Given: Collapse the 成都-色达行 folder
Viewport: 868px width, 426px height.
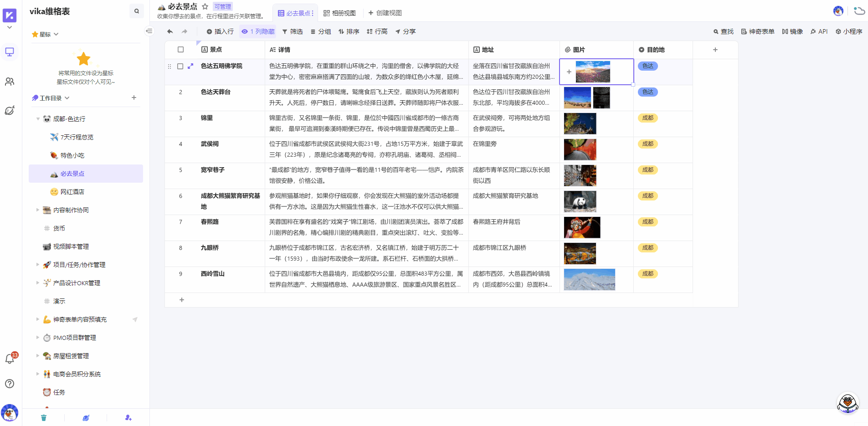Looking at the screenshot, I should coord(38,119).
